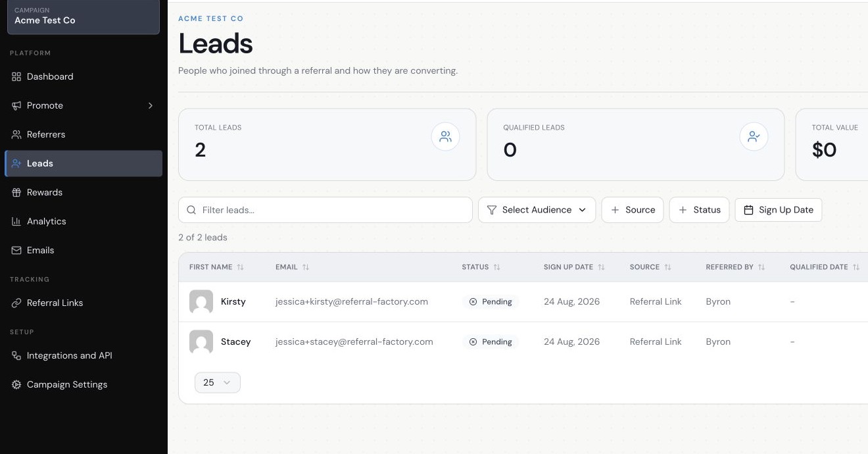Sort by Status column
This screenshot has height=454, width=868.
(x=481, y=267)
